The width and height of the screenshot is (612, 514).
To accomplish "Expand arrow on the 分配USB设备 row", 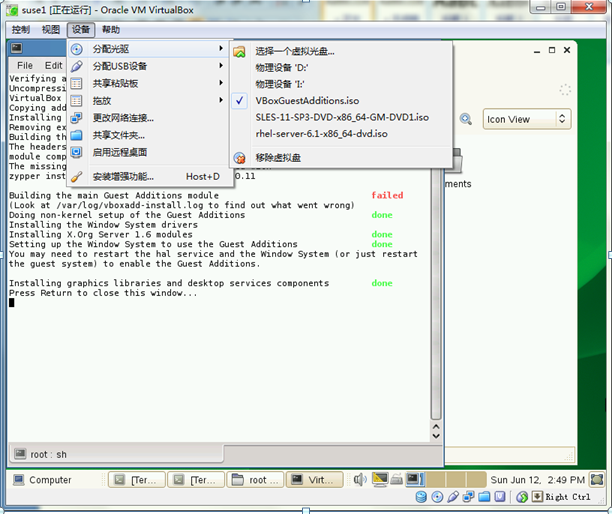I will (x=221, y=65).
